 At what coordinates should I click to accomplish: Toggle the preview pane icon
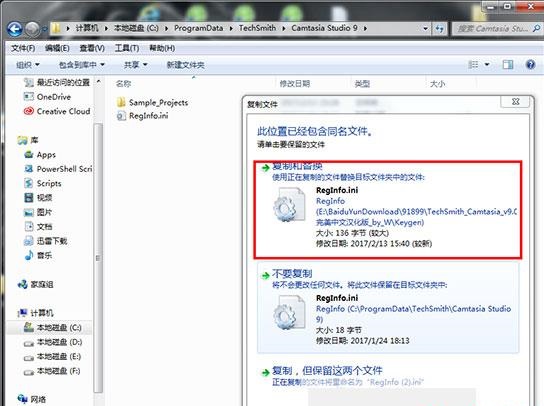(508, 65)
